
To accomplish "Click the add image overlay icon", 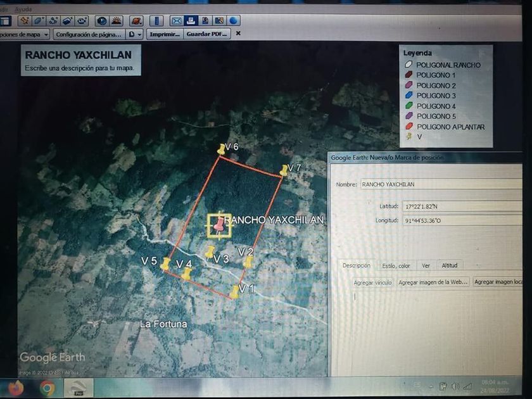I will point(68,21).
